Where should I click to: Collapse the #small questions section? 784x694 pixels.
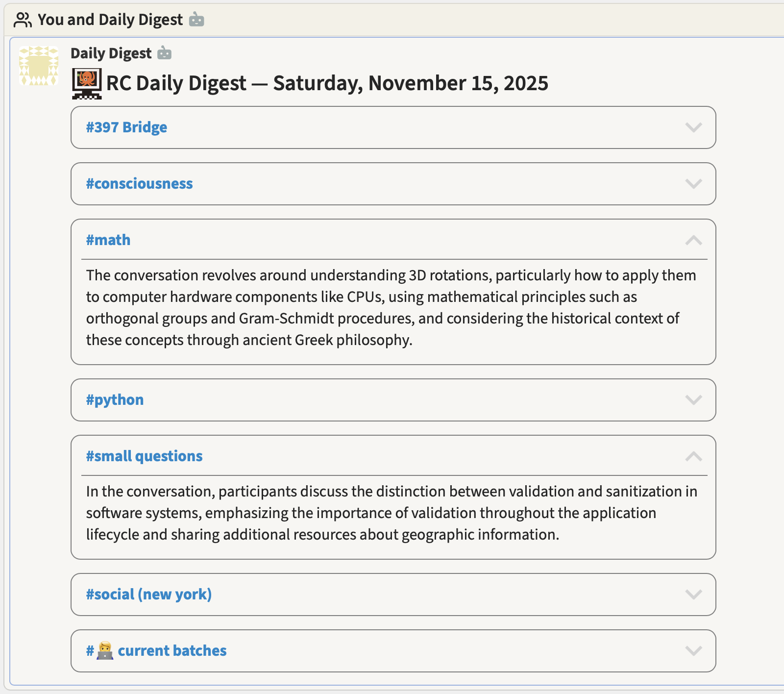(x=693, y=456)
